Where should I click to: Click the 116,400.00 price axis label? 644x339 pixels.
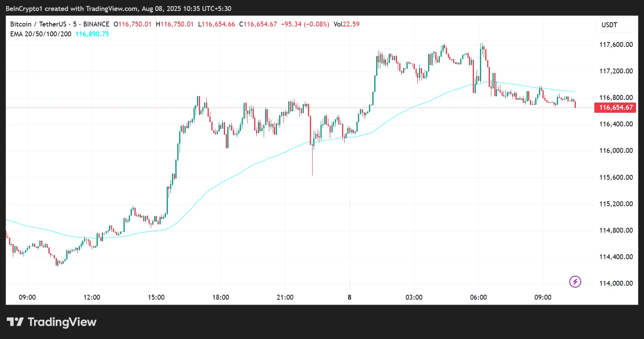pyautogui.click(x=616, y=124)
